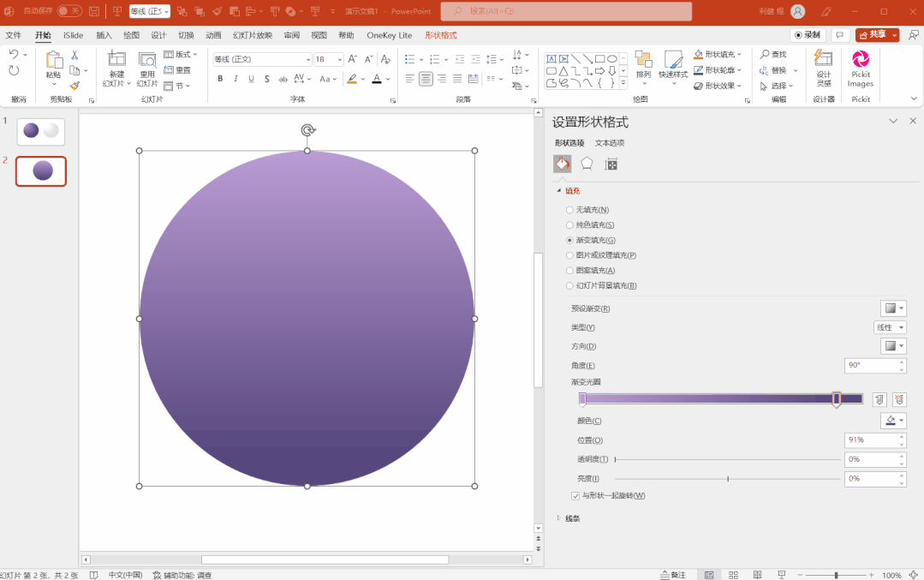This screenshot has height=580, width=924.
Task: Click the remove gradient stop icon
Action: [x=898, y=399]
